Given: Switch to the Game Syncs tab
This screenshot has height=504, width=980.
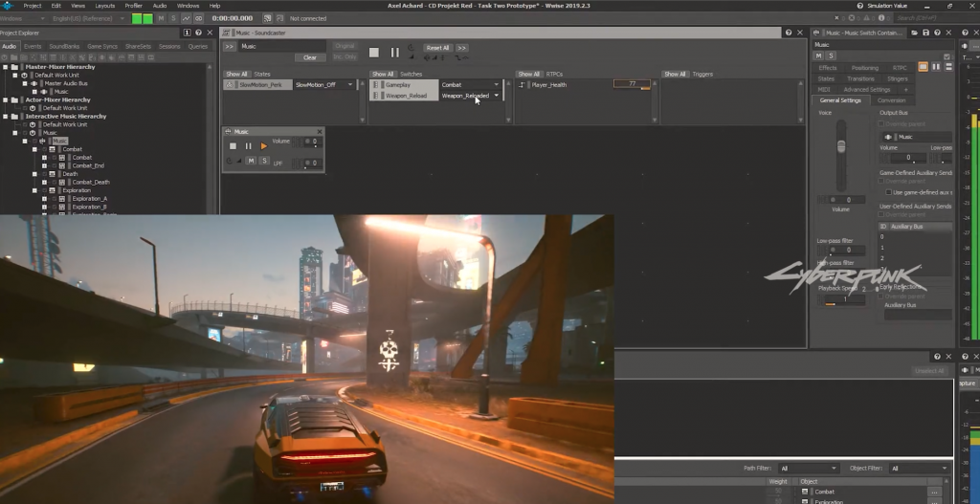Looking at the screenshot, I should pos(101,46).
